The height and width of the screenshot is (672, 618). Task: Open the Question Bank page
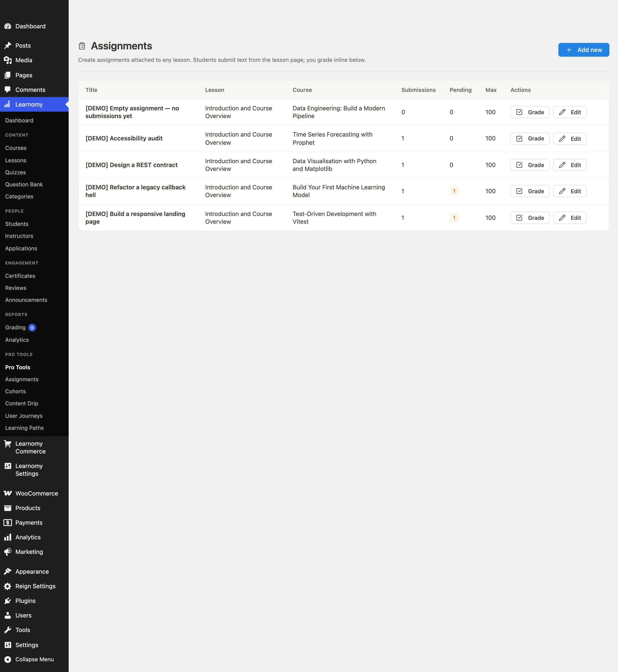pos(24,184)
